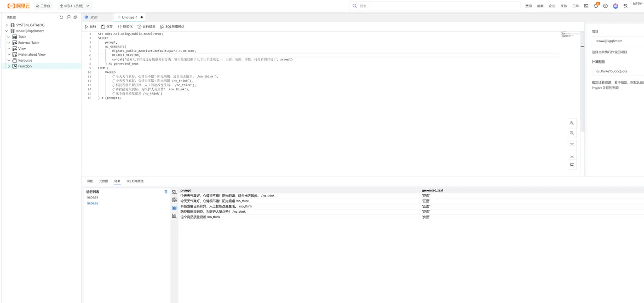Click the top search box
Viewport: 644px width, 303px height.
click(x=435, y=6)
